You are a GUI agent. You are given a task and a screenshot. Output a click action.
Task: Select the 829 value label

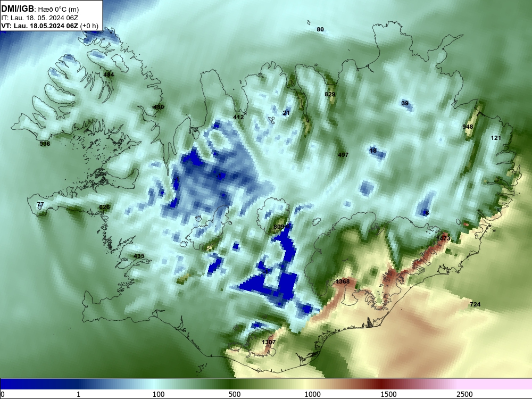click(x=330, y=94)
